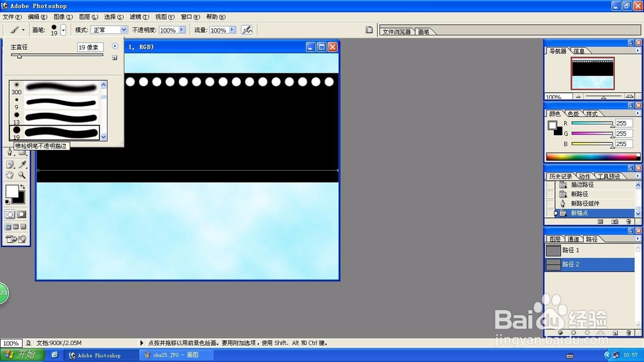Screen dimensions: 644x362
Task: Open the 滤镜 Filter menu
Action: (x=139, y=17)
